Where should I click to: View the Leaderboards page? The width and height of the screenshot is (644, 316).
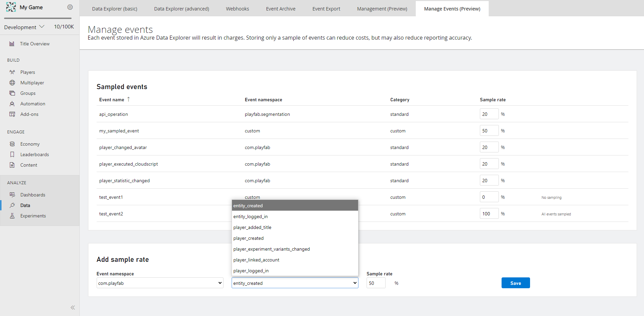pyautogui.click(x=34, y=154)
